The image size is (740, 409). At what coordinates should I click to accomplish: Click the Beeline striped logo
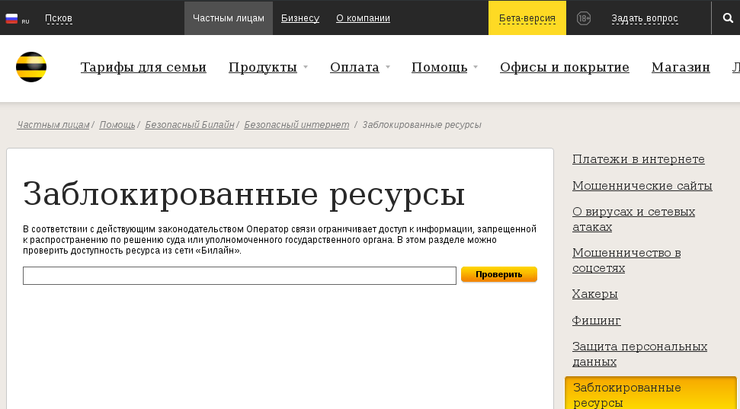coord(31,67)
